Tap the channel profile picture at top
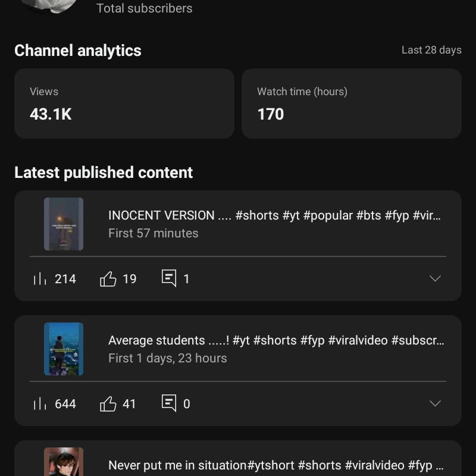 click(50, 6)
